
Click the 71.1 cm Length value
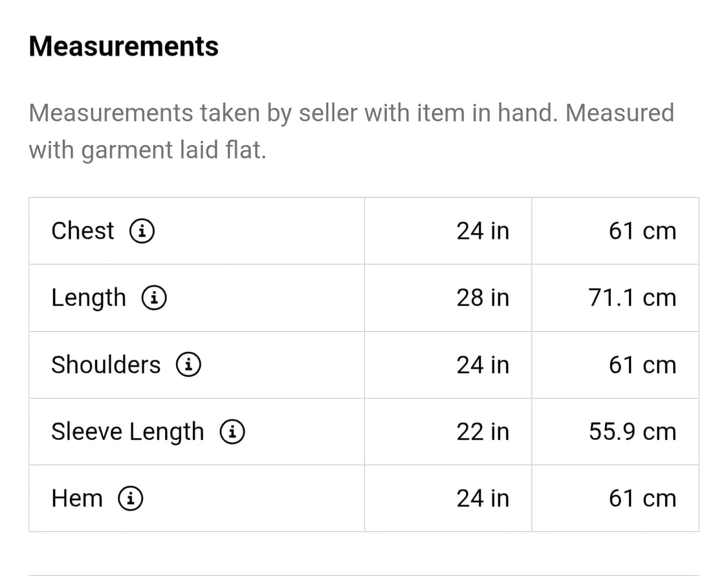coord(632,298)
